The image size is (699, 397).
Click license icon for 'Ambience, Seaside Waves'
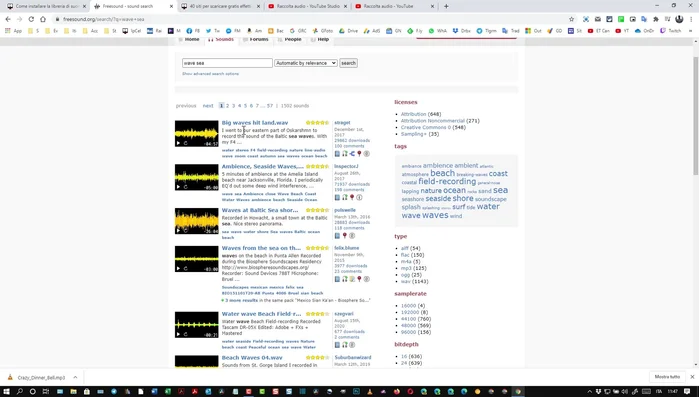tap(359, 197)
